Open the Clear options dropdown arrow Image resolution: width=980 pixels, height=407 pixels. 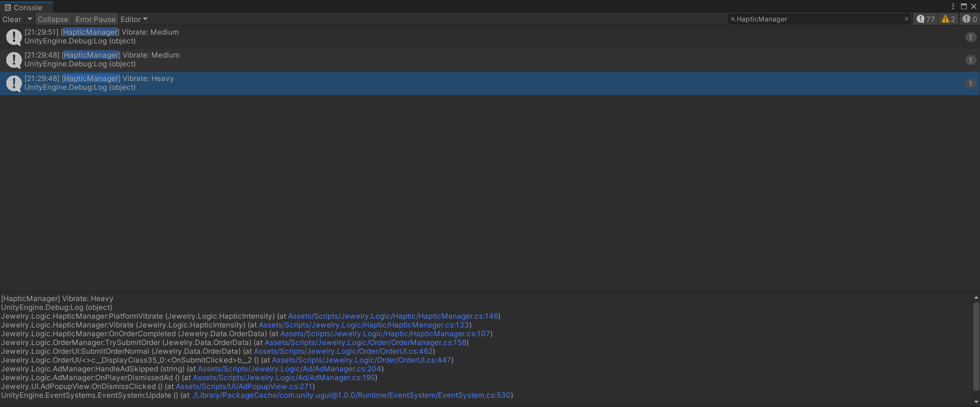pos(30,19)
